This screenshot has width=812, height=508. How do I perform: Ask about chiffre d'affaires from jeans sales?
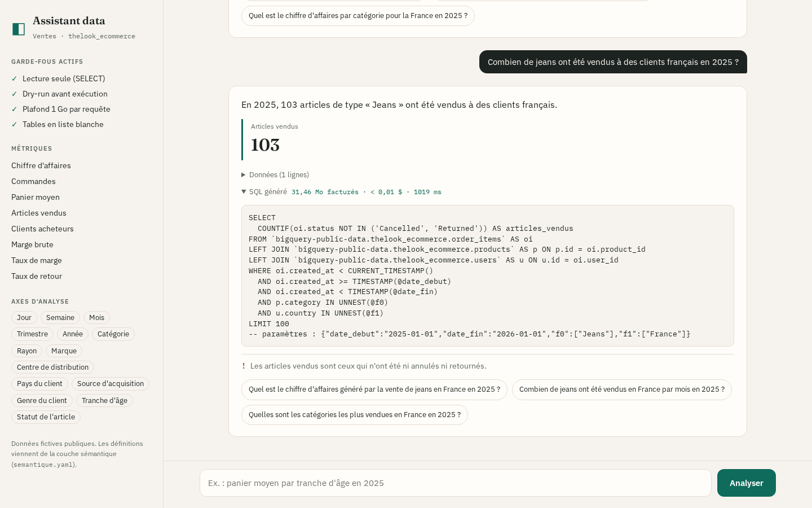[x=374, y=389]
